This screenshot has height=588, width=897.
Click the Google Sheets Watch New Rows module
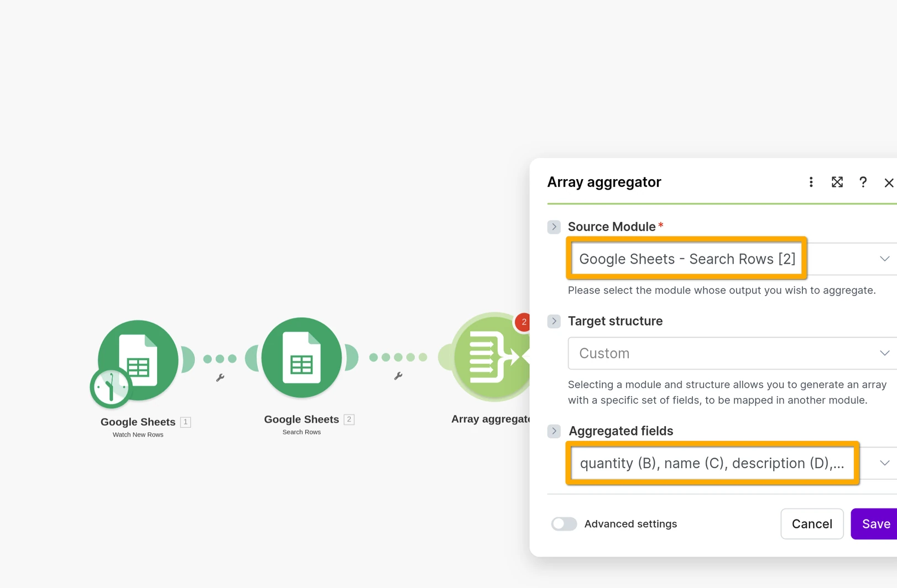[x=137, y=358]
